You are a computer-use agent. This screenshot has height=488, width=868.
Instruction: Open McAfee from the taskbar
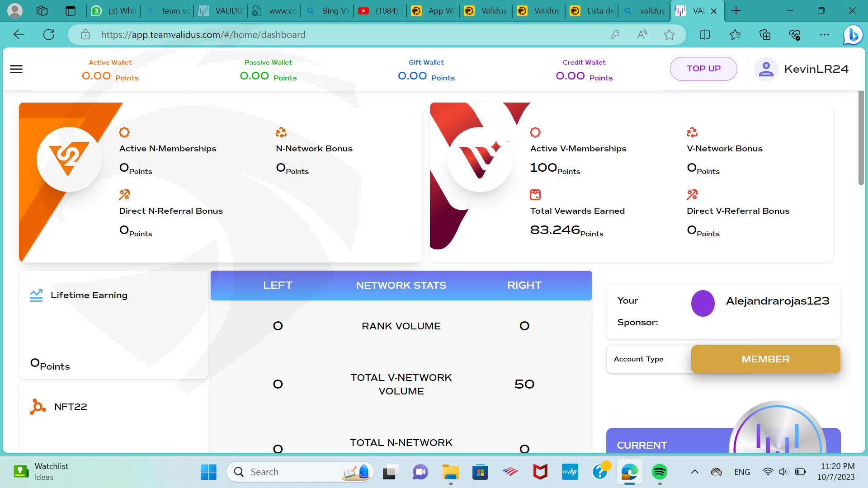pos(540,472)
